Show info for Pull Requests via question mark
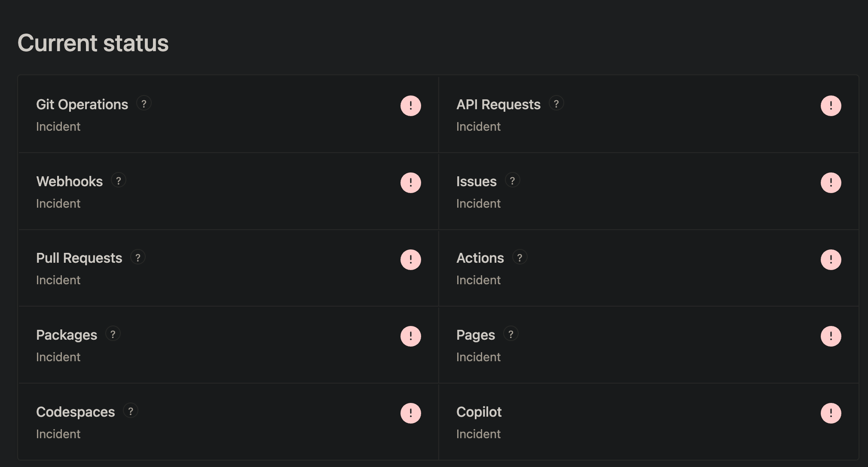This screenshot has width=868, height=467. click(x=138, y=258)
